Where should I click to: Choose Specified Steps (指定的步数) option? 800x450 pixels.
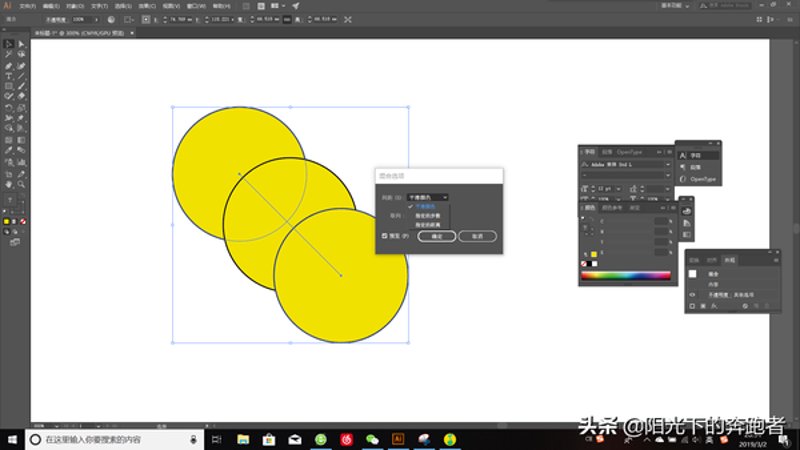coord(428,216)
